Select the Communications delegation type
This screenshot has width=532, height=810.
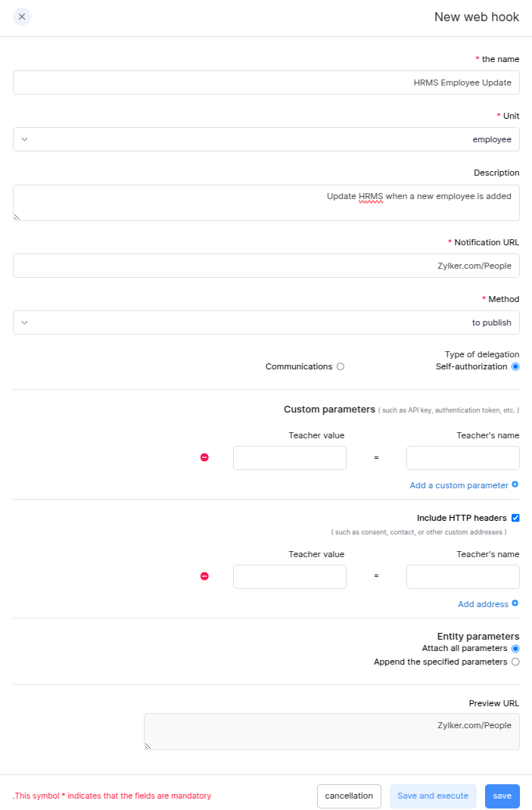340,366
